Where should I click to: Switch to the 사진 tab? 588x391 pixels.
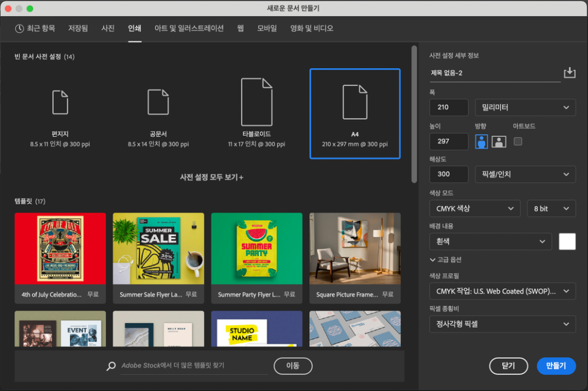108,29
